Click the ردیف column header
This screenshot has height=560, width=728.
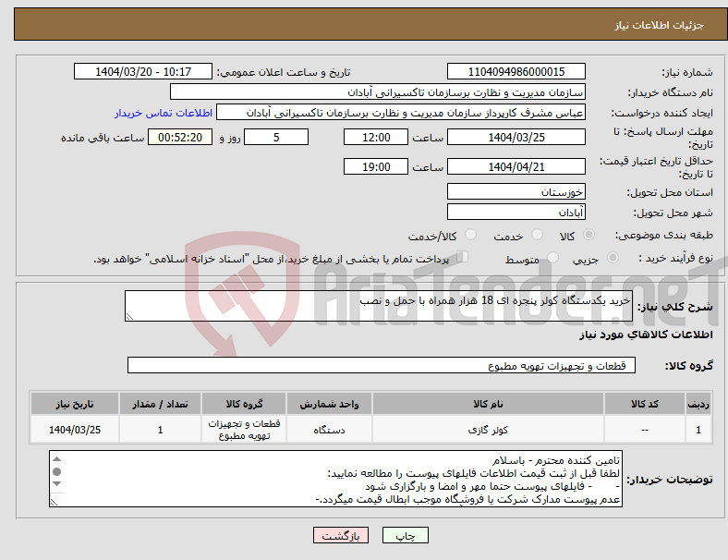698,404
